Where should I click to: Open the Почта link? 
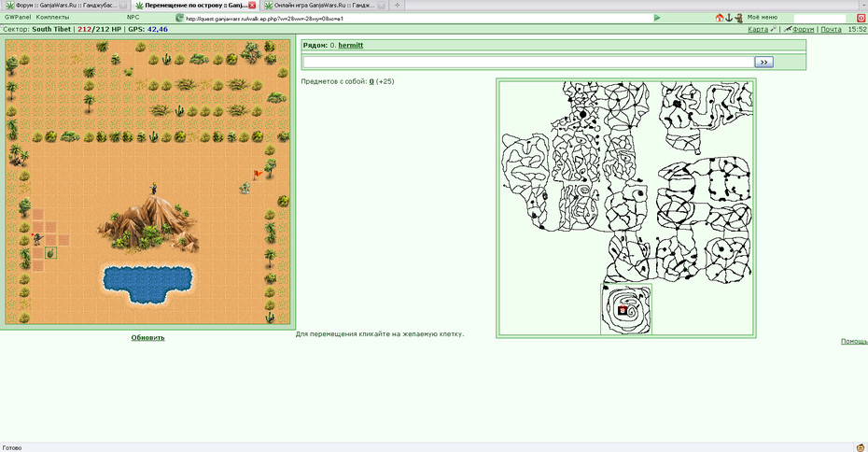click(831, 29)
